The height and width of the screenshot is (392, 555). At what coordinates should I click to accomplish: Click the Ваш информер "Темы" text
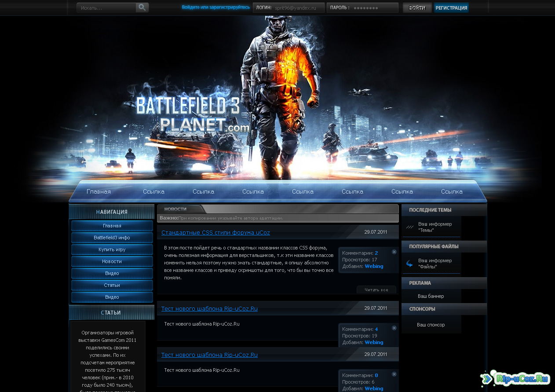point(435,227)
